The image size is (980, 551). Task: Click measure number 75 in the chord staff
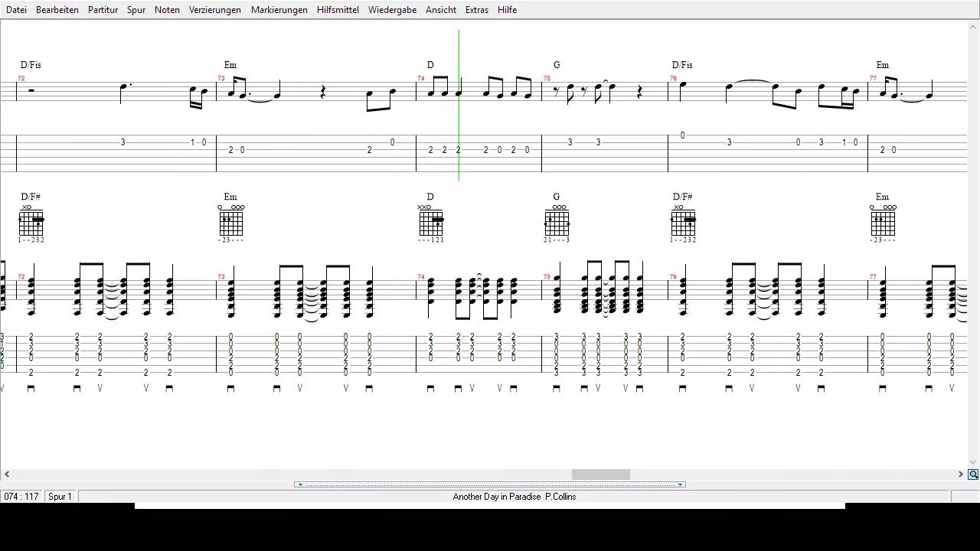tap(547, 276)
